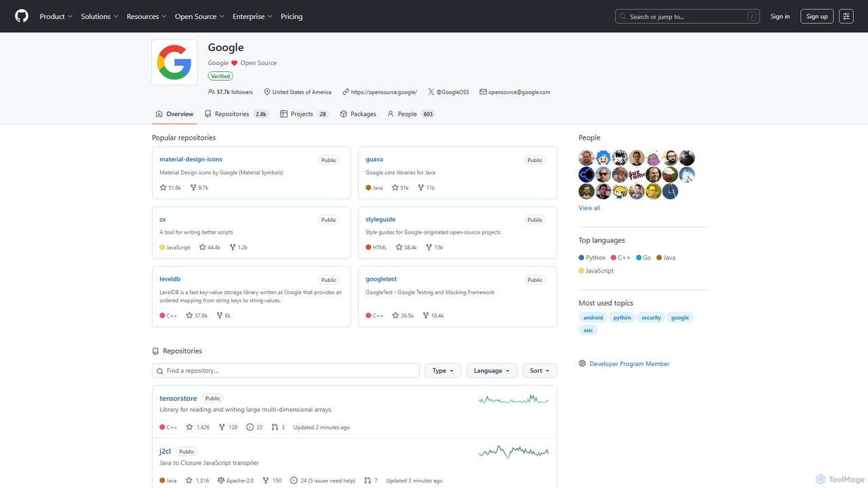The width and height of the screenshot is (868, 488).
Task: View tensorstore's activity sparkline graph
Action: click(513, 400)
